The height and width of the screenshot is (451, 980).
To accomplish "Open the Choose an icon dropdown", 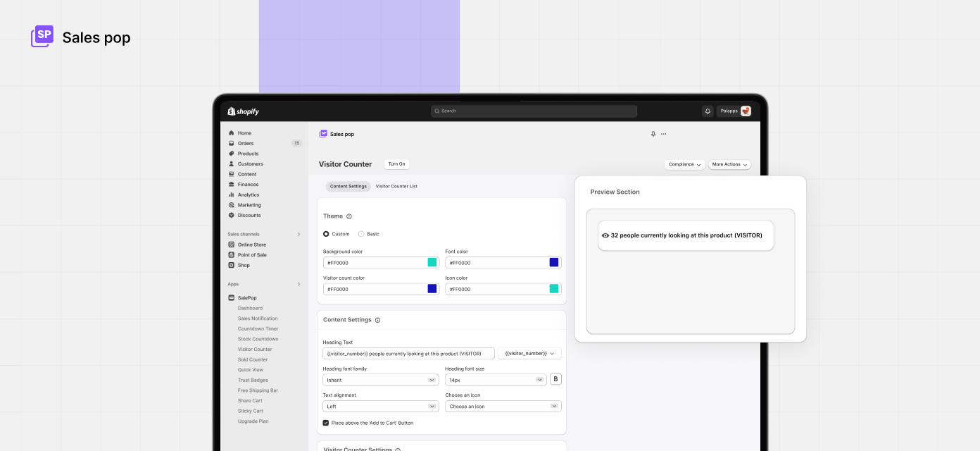I will coord(503,407).
